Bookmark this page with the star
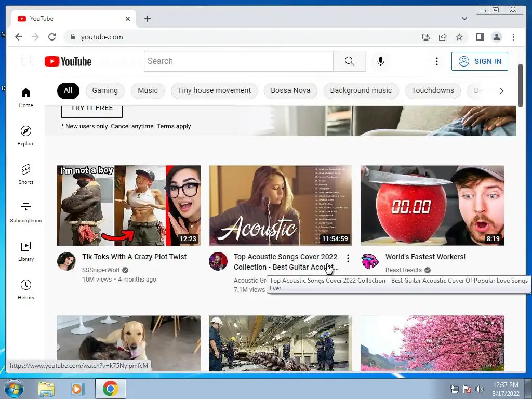Viewport: 532px width, 399px height. [459, 37]
